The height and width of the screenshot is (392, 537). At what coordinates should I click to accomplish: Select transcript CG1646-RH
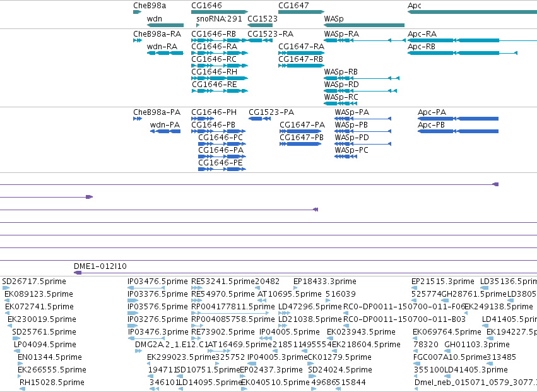click(x=220, y=78)
